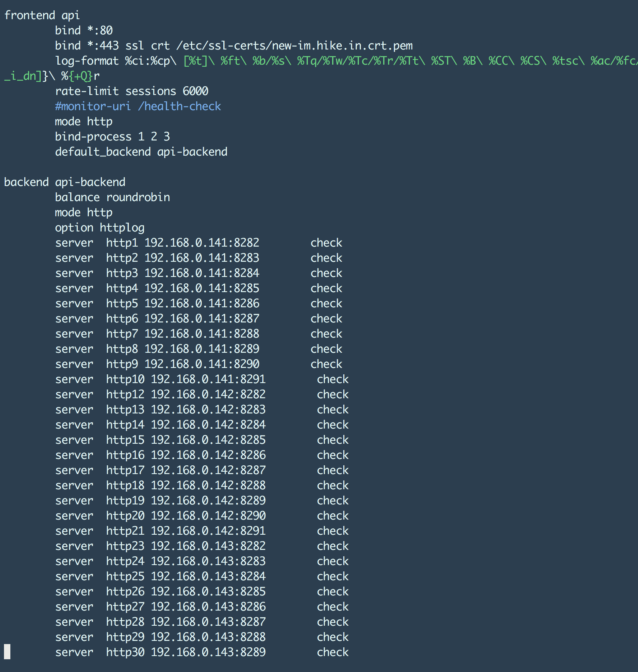Click the 'bind-process 1 2 3' line
Screen dimensions: 638x672
pyautogui.click(x=112, y=136)
